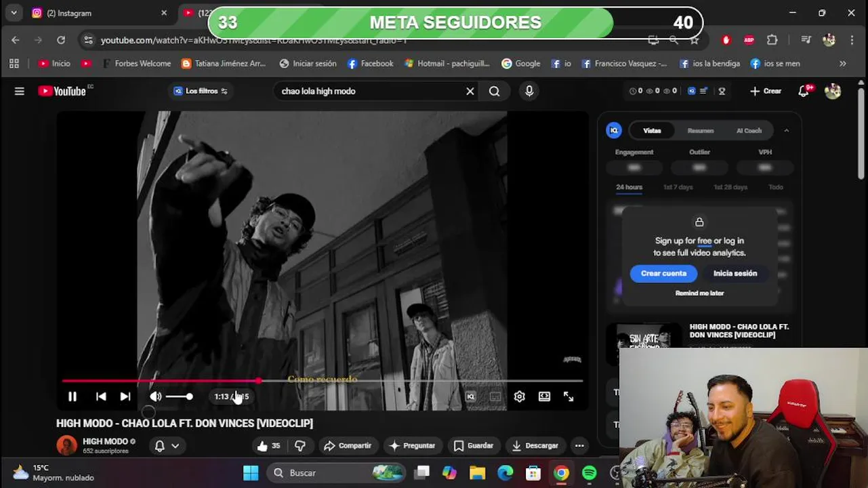Pause the video playback
Viewport: 868px width, 488px height.
pos(73,396)
